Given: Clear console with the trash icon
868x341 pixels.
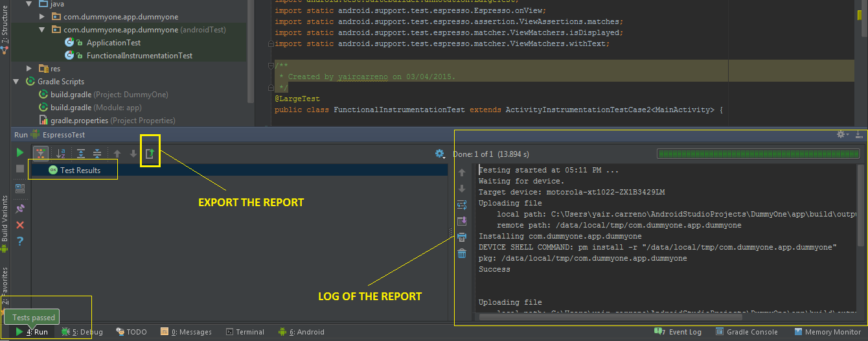Looking at the screenshot, I should pos(462,253).
